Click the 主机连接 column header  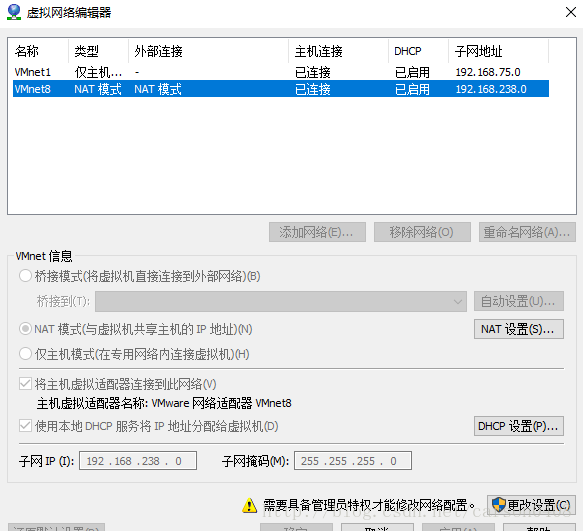pos(338,51)
